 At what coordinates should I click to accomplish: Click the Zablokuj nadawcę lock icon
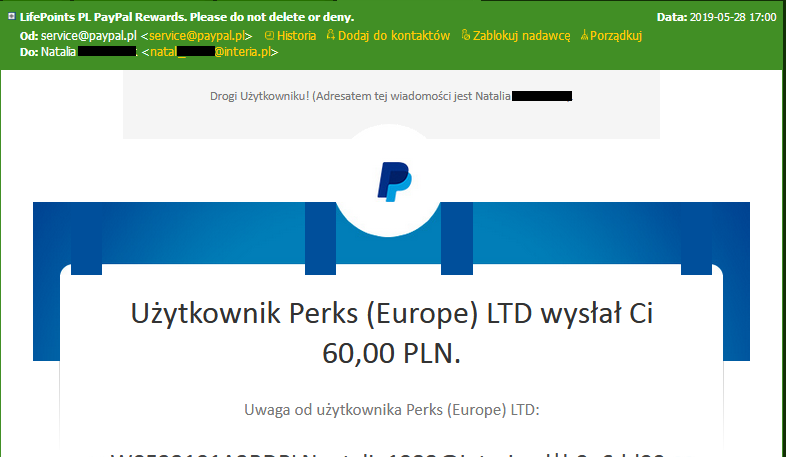coord(465,35)
